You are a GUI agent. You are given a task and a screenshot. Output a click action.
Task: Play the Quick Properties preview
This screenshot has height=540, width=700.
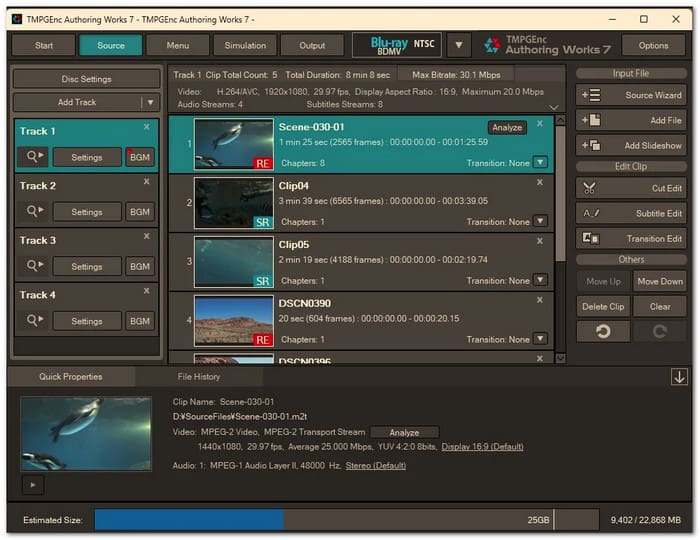click(x=33, y=485)
